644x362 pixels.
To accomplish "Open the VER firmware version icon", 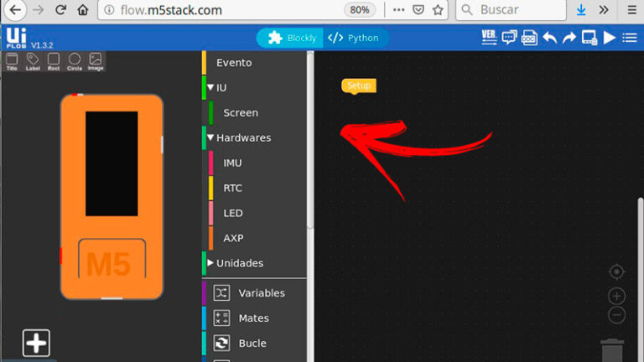I will (x=490, y=37).
